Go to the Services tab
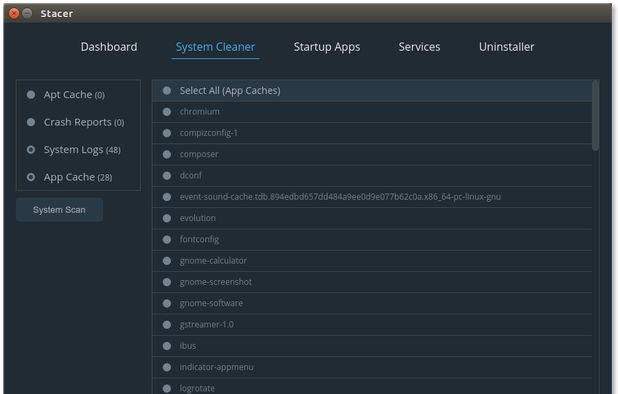The image size is (618, 394). (419, 47)
